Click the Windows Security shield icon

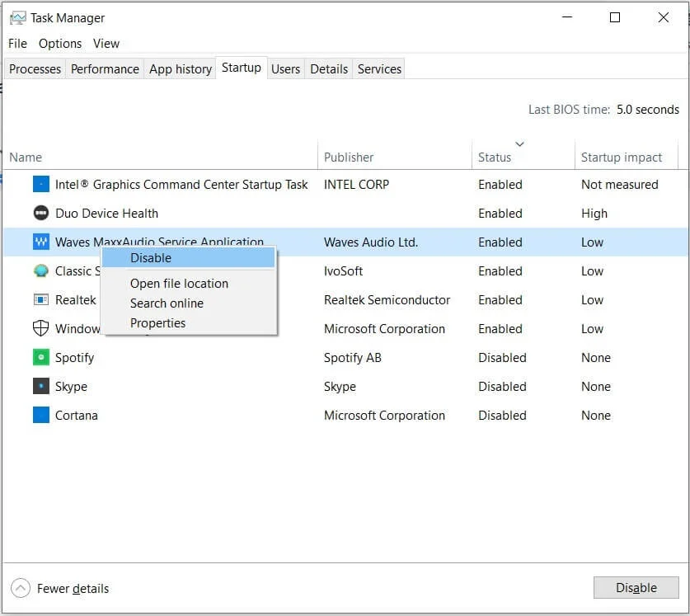pyautogui.click(x=43, y=328)
